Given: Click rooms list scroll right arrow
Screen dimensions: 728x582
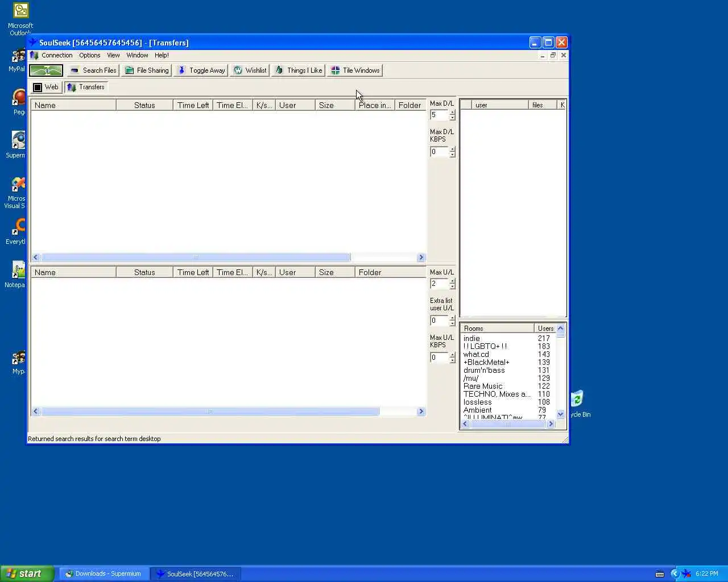Looking at the screenshot, I should (551, 424).
